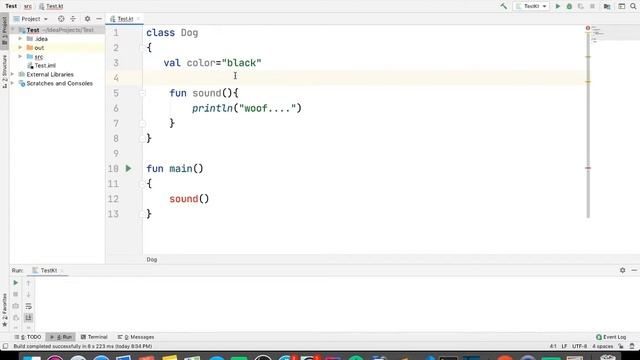
Task: Select the Test.iml file
Action: pos(41,65)
